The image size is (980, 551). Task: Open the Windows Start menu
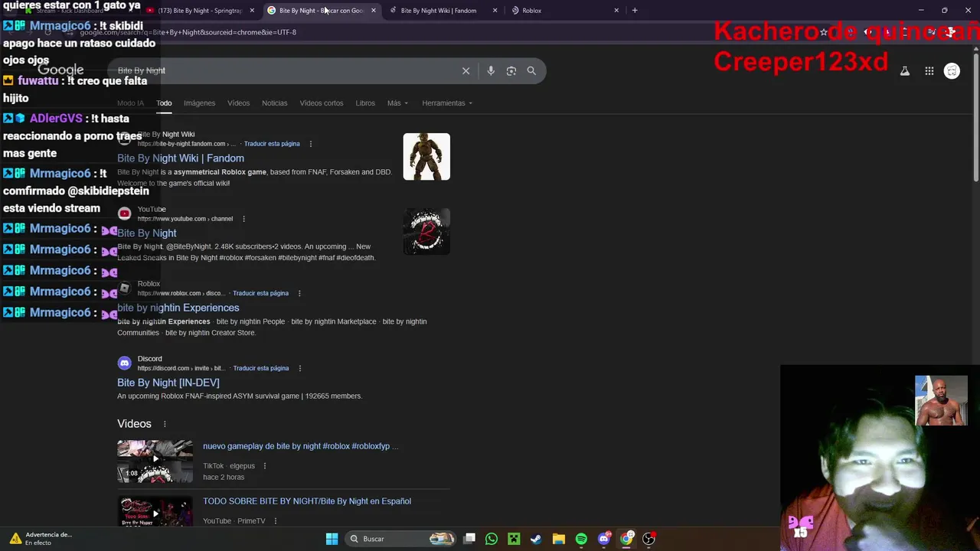(332, 539)
